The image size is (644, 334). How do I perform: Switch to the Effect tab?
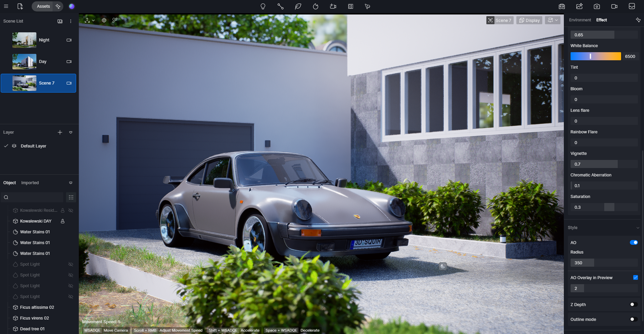(602, 20)
